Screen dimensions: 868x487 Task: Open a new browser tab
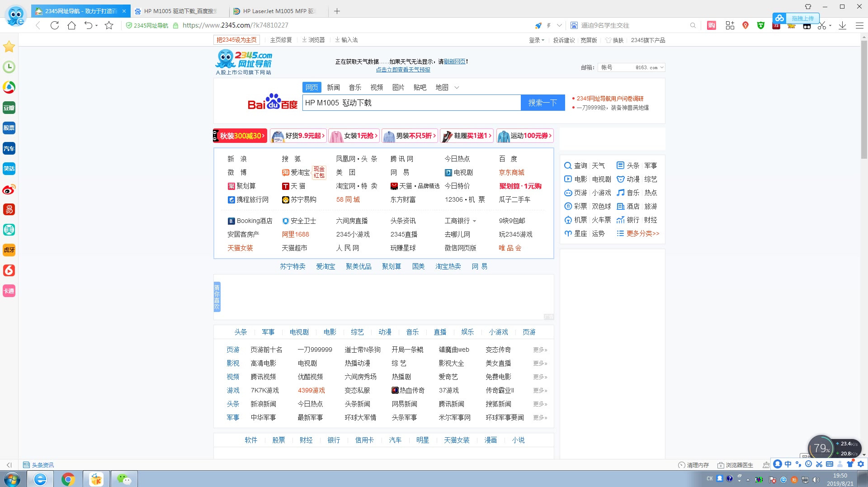[337, 11]
